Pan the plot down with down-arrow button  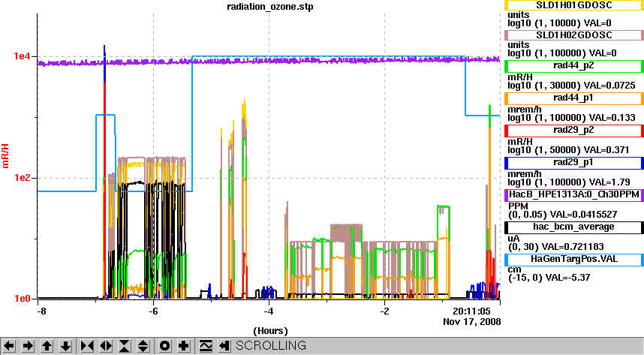tap(66, 346)
